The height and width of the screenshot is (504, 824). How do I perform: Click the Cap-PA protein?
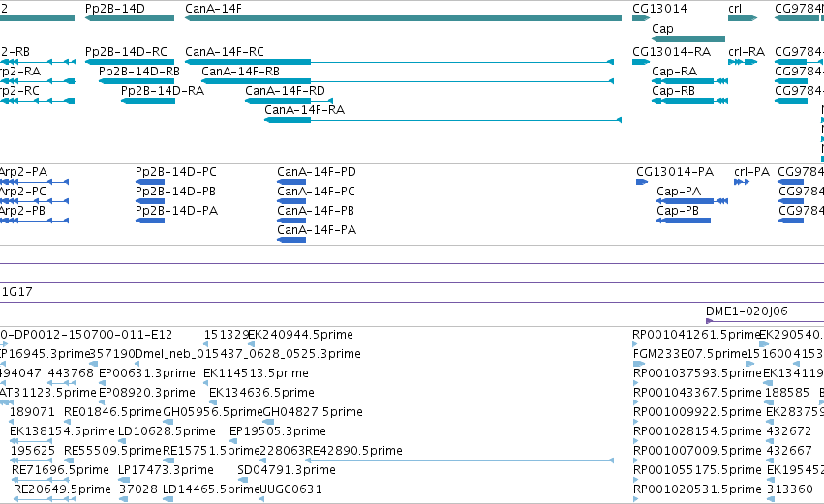coord(692,201)
